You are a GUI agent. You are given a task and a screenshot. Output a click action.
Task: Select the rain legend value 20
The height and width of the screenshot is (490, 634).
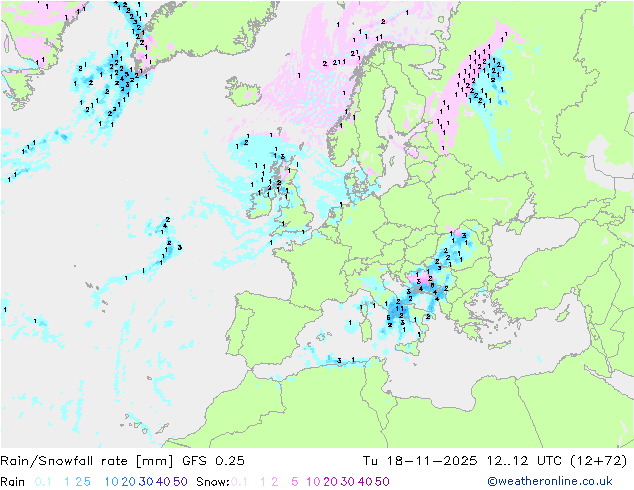(x=129, y=482)
